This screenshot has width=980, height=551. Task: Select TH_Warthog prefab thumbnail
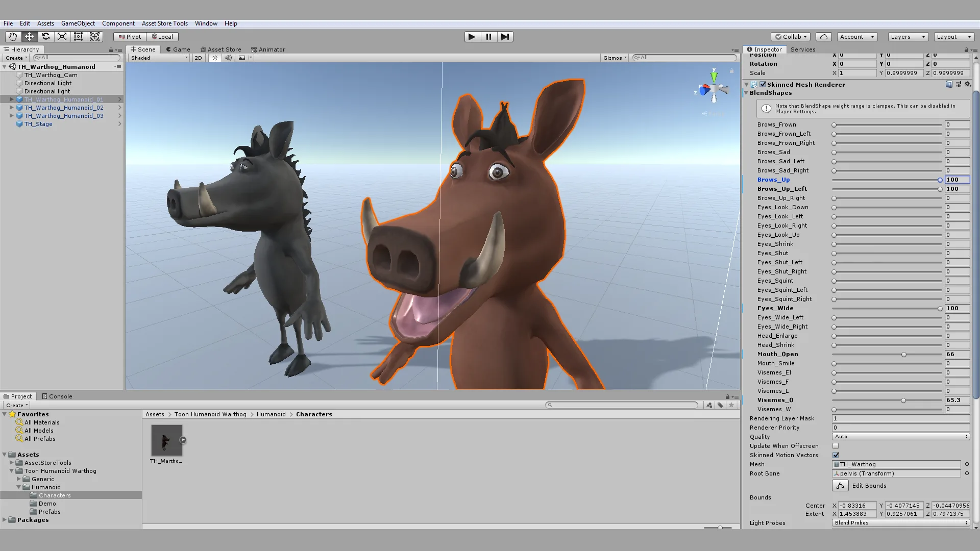click(166, 440)
